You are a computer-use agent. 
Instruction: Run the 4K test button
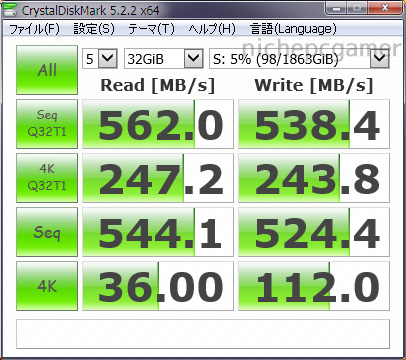tap(47, 286)
